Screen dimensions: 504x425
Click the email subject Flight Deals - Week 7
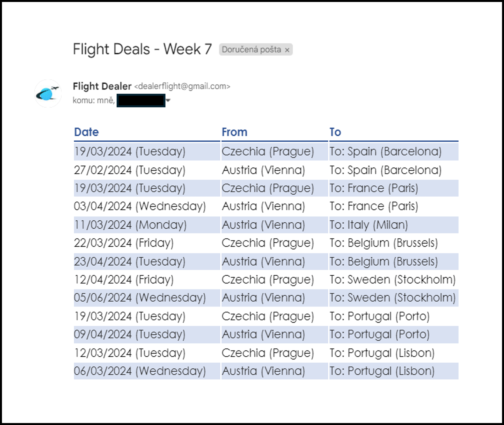click(142, 49)
